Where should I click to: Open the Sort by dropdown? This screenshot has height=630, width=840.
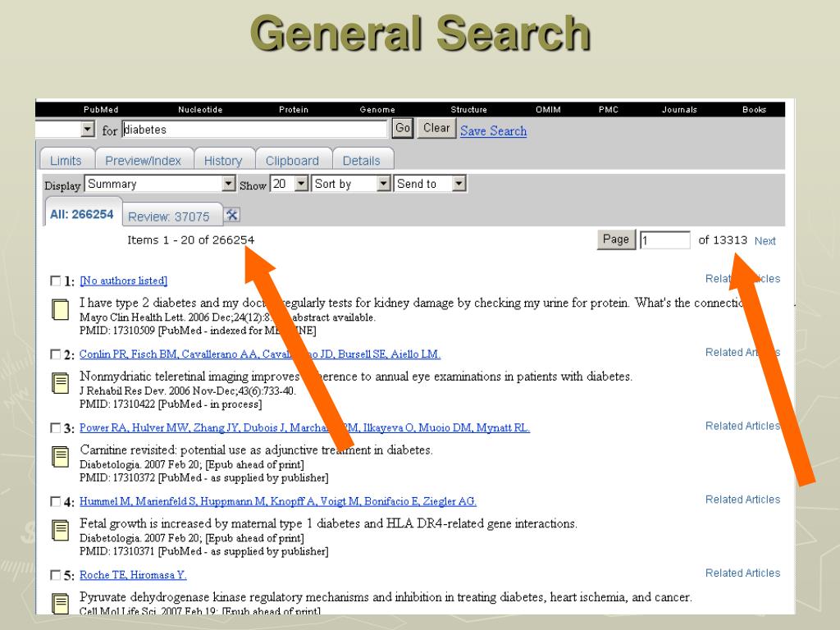(351, 184)
